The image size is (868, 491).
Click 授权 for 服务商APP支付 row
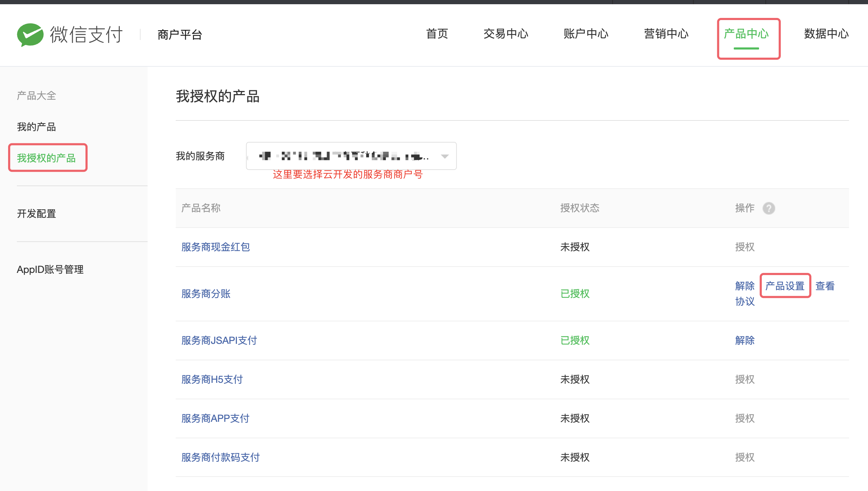coord(745,418)
